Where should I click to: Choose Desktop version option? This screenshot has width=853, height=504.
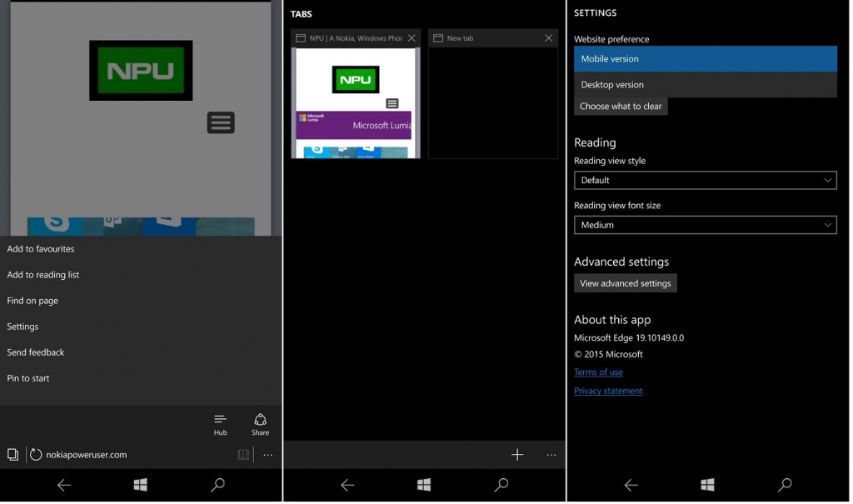tap(706, 85)
